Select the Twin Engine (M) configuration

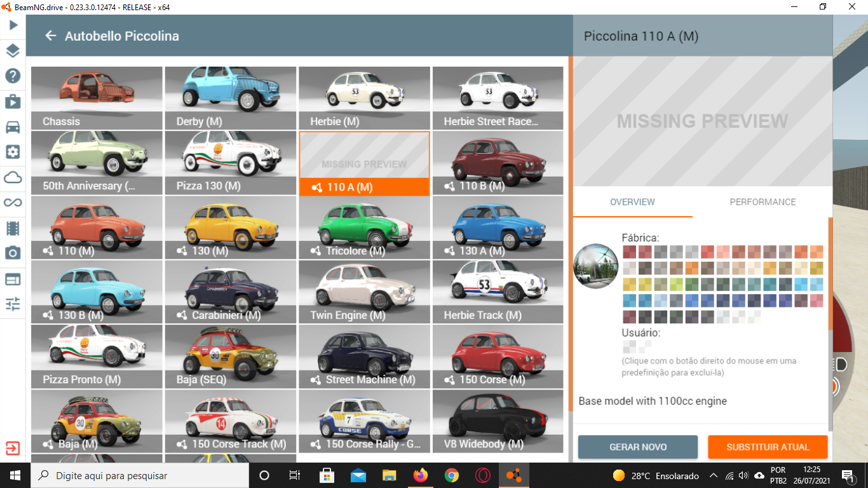coord(364,292)
